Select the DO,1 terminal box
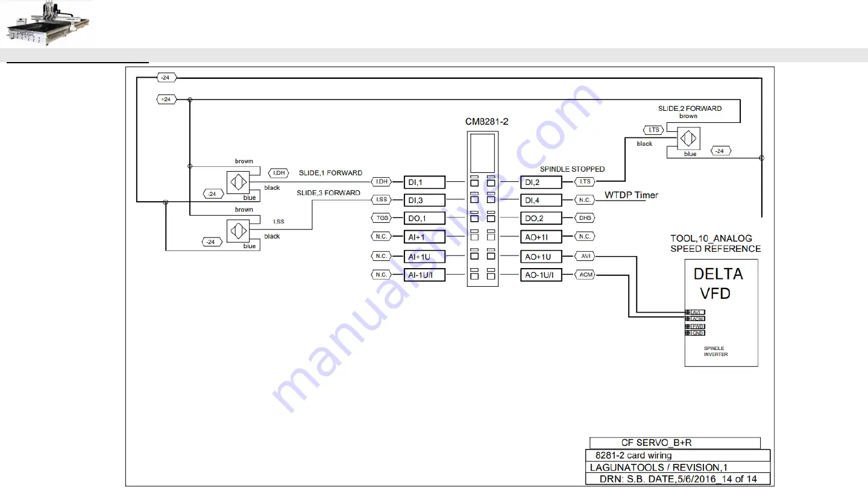Screen dimensions: 868x488 (424, 218)
